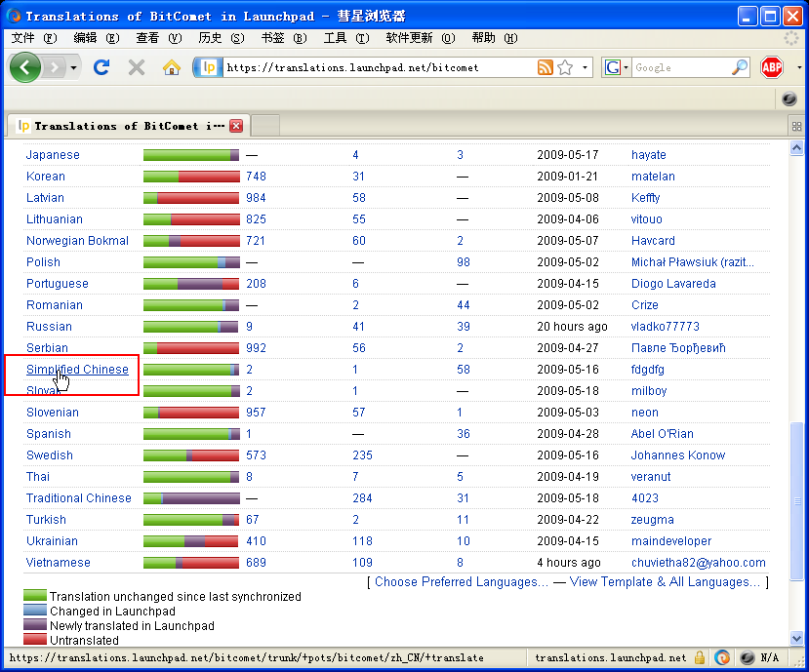Click Choose Preferred Languages link

(462, 582)
